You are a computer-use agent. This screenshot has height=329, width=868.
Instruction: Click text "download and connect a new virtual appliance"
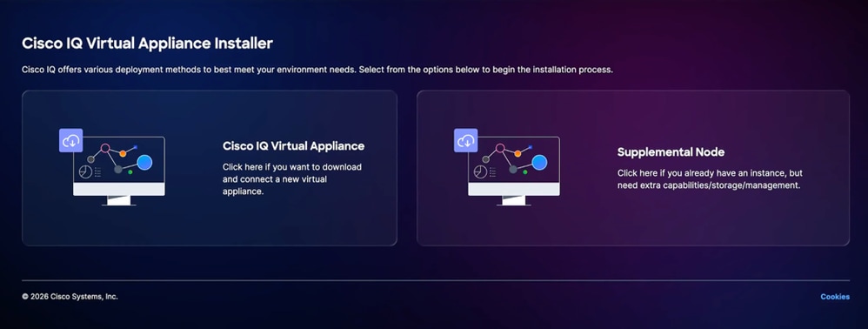point(292,179)
